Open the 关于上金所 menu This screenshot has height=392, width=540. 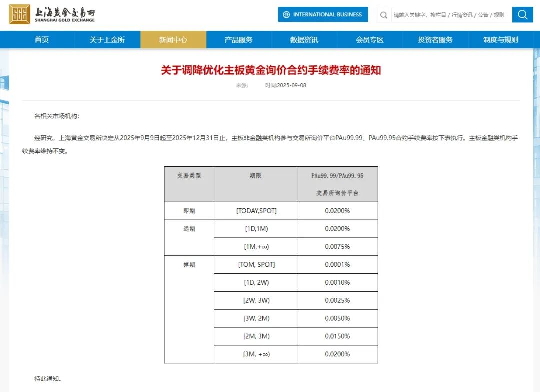107,40
